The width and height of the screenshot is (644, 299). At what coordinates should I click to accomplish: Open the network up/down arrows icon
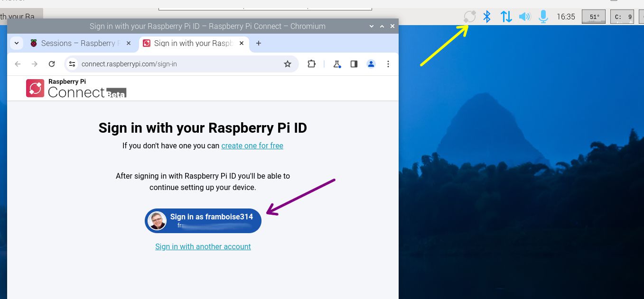point(506,17)
